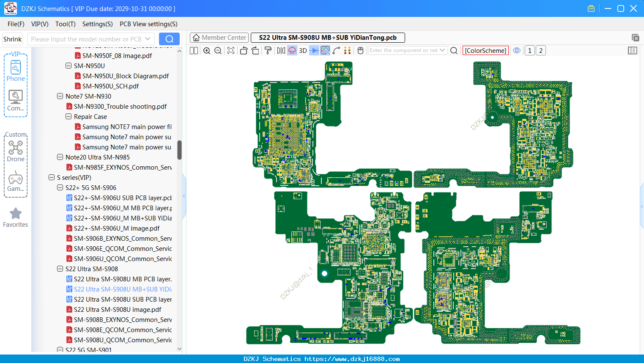Open the PCB View settings(S) menu
Viewport: 644px width, 363px height.
[148, 24]
